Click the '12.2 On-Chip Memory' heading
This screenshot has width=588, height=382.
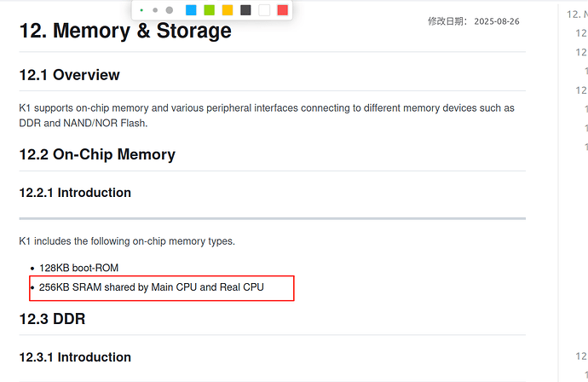pos(97,154)
